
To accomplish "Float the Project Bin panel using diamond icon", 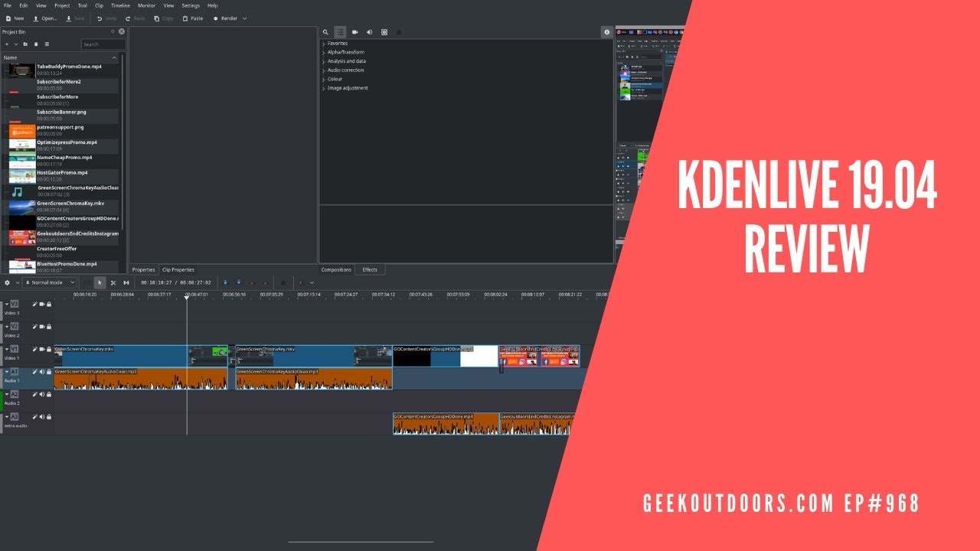I will click(x=113, y=31).
